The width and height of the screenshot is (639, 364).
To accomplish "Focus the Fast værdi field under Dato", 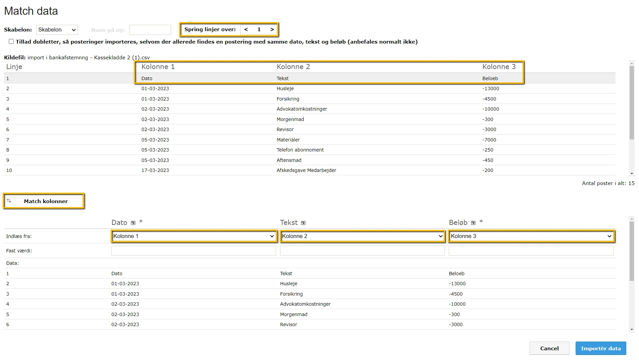I will 194,251.
